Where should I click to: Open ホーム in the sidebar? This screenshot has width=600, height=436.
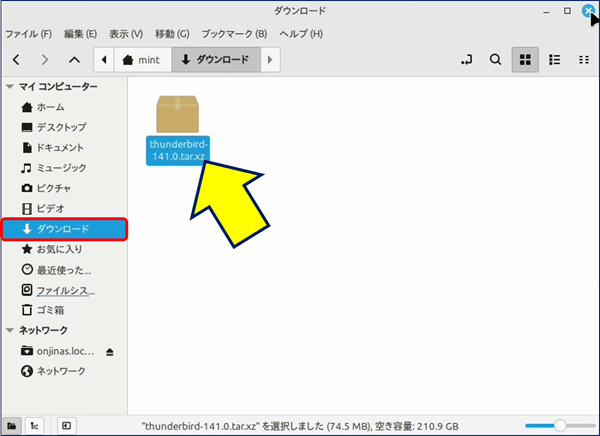(64, 107)
